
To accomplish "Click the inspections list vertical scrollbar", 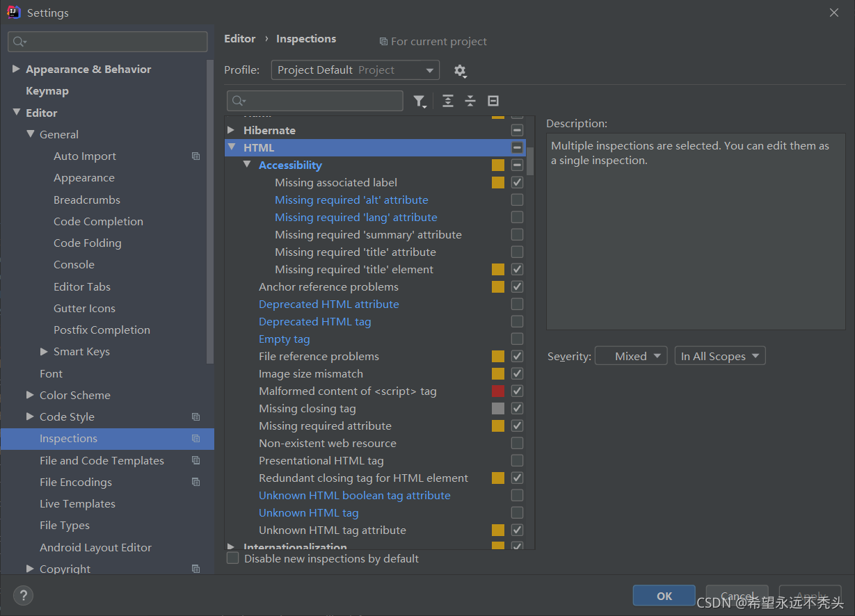I will pos(531,160).
